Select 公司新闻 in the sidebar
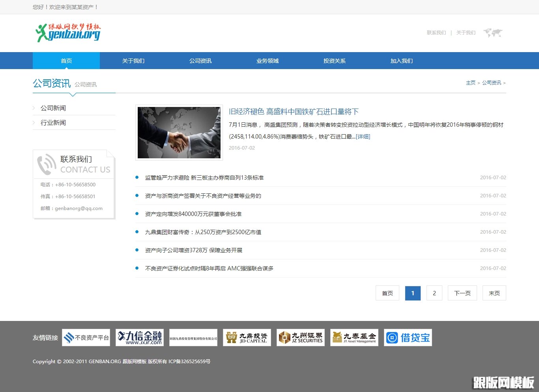This screenshot has height=392, width=539. click(x=53, y=108)
